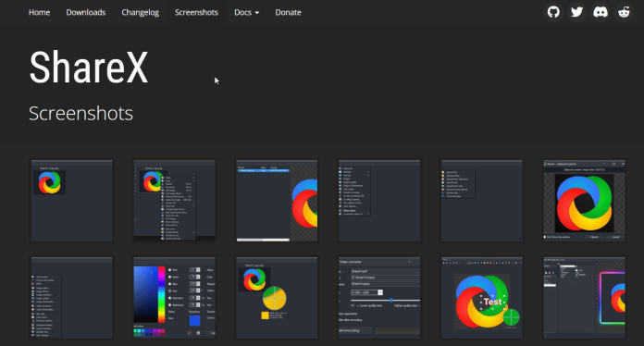The height and width of the screenshot is (346, 644).
Task: Open the Reddit icon link
Action: (624, 12)
